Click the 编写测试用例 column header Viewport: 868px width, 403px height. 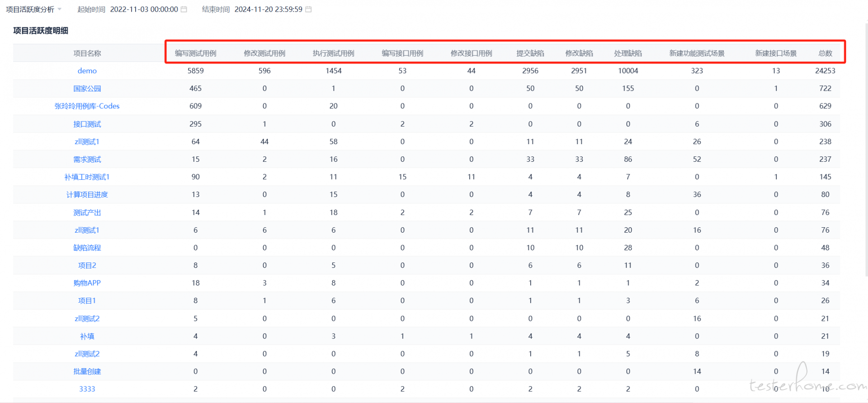195,53
